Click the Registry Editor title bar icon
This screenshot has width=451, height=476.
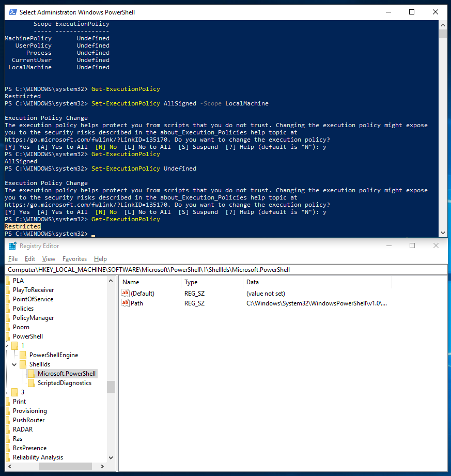click(x=11, y=245)
